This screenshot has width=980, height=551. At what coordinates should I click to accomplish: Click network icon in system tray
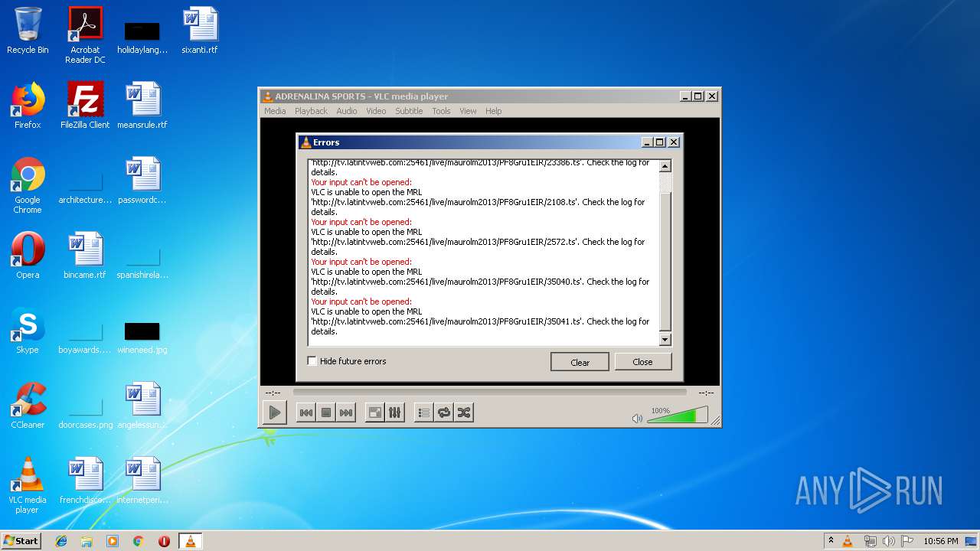(870, 541)
